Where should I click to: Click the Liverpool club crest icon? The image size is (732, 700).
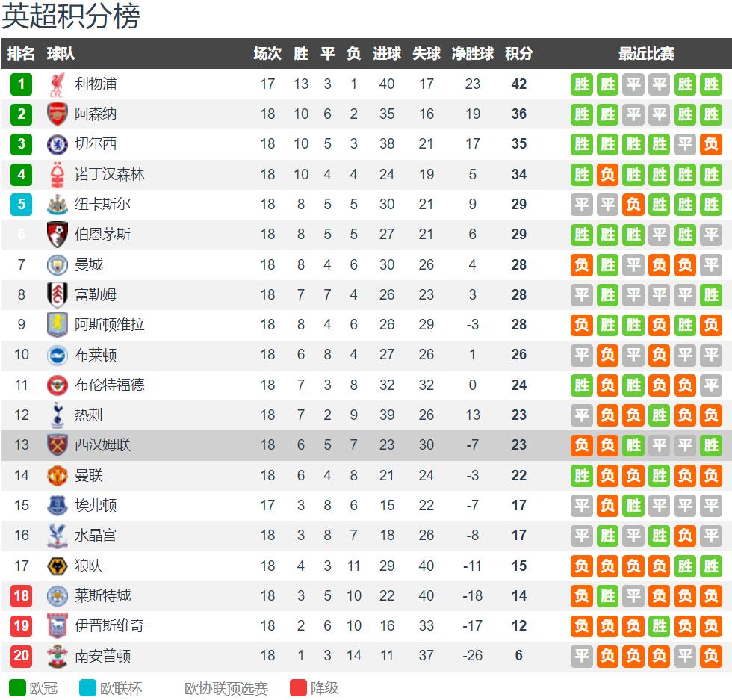(58, 84)
